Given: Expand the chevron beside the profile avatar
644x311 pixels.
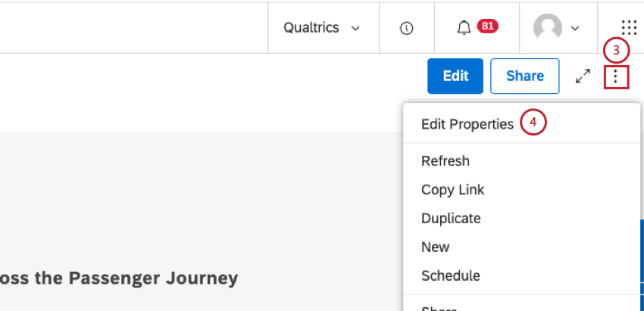Looking at the screenshot, I should [575, 28].
